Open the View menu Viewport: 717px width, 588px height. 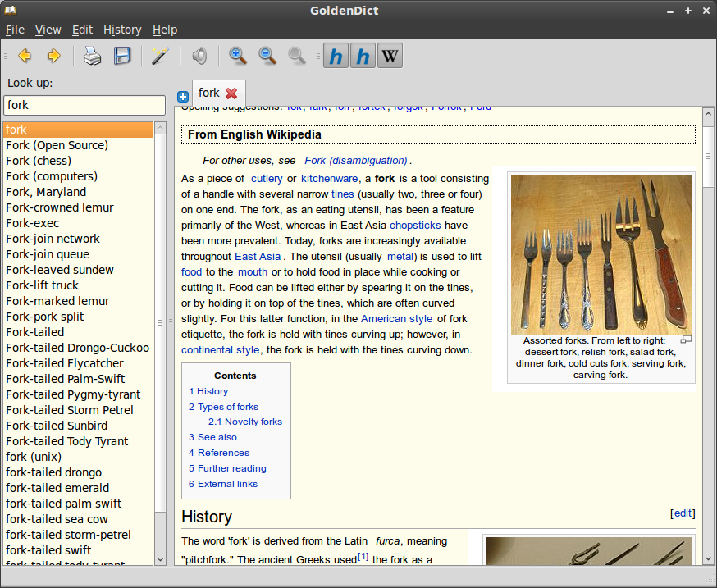click(x=48, y=29)
